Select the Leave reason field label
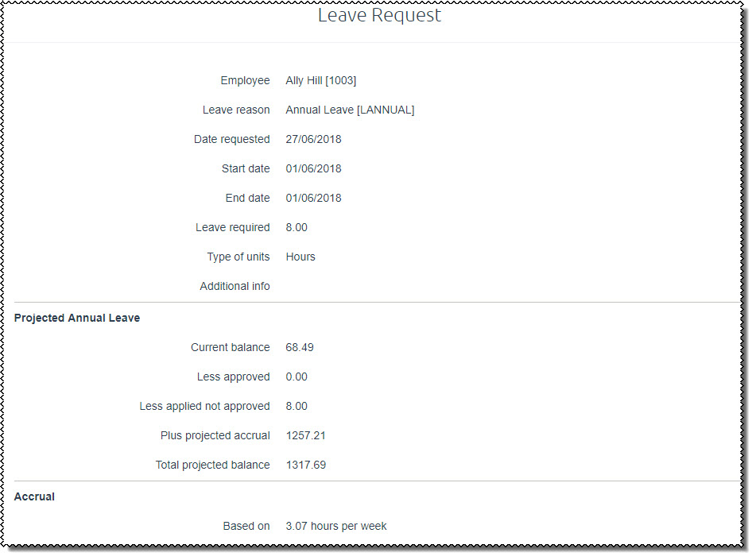 pyautogui.click(x=236, y=110)
